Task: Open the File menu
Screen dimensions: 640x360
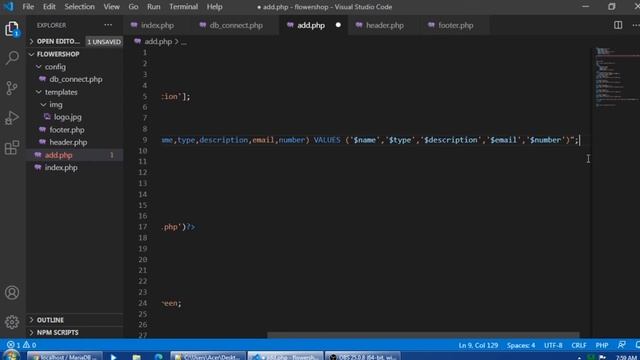Action: [28, 7]
